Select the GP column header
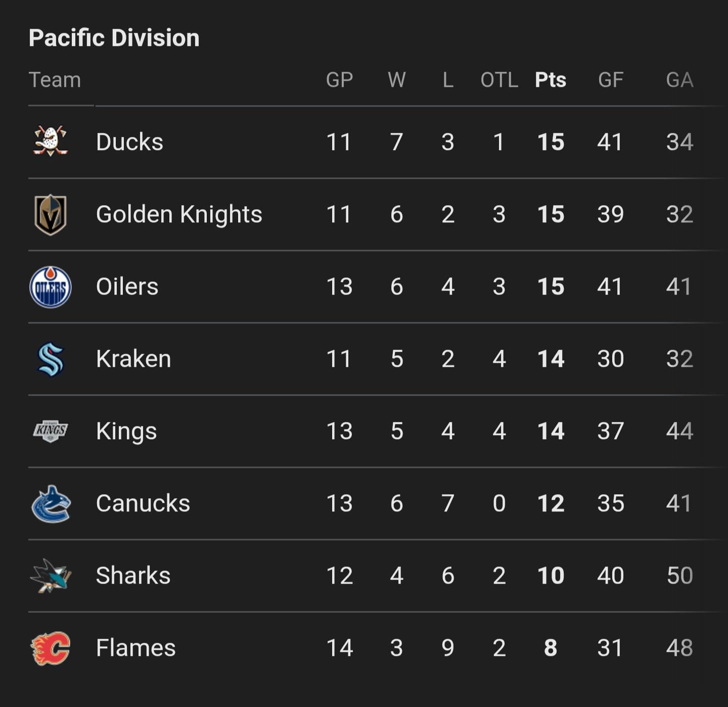Image resolution: width=728 pixels, height=707 pixels. pyautogui.click(x=339, y=80)
